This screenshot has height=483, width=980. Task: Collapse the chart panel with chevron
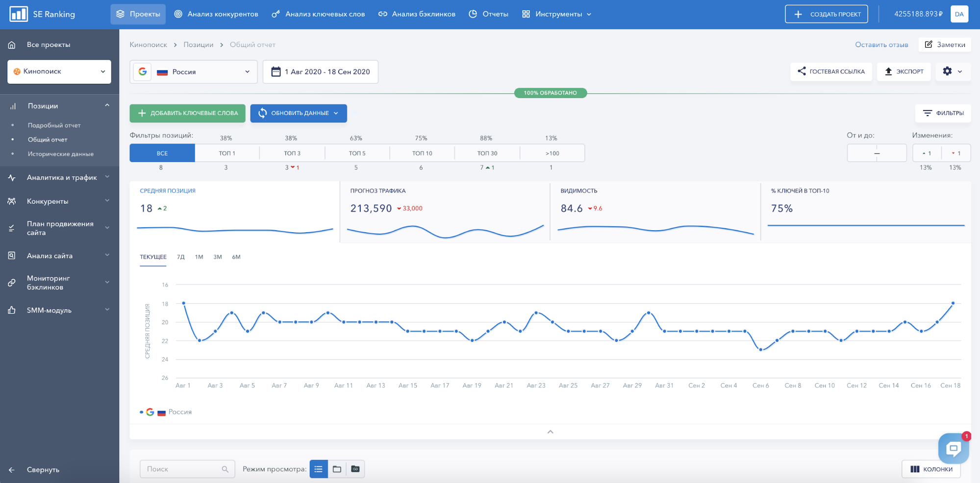coord(550,432)
